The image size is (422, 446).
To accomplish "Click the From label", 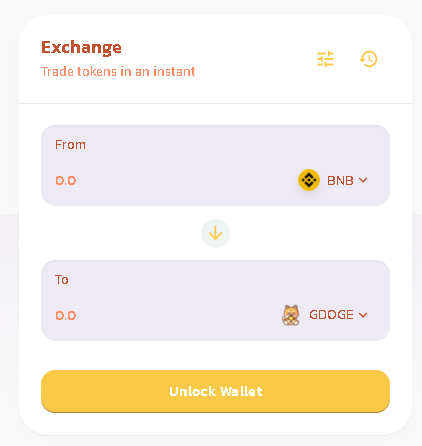I will pos(70,145).
